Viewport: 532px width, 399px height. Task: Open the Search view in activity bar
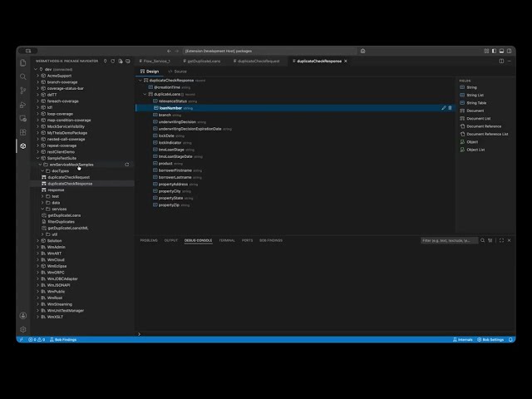(23, 76)
